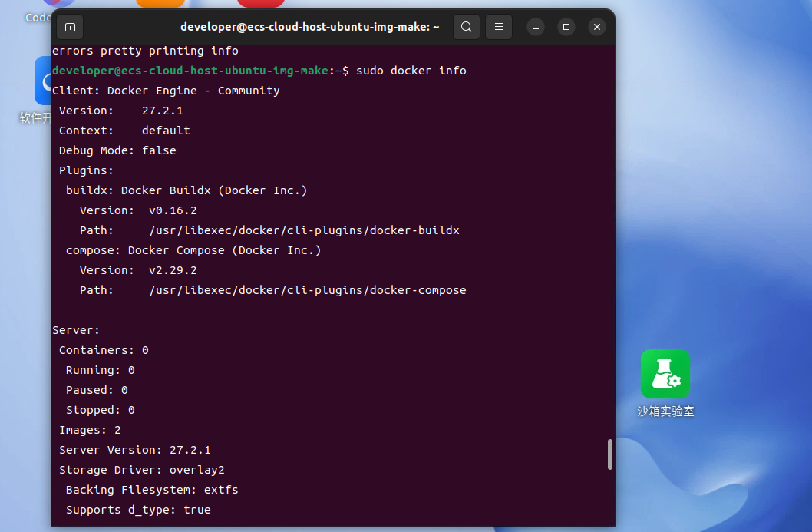Close the terminal window

596,27
